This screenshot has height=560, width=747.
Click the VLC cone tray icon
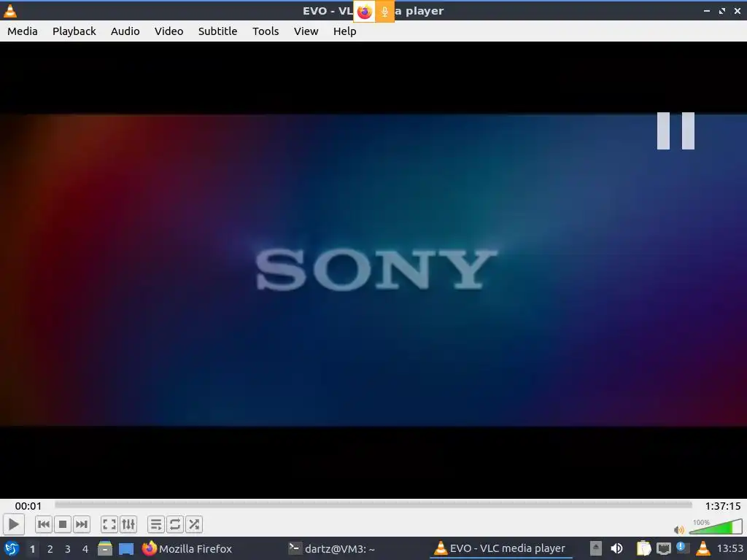click(703, 548)
